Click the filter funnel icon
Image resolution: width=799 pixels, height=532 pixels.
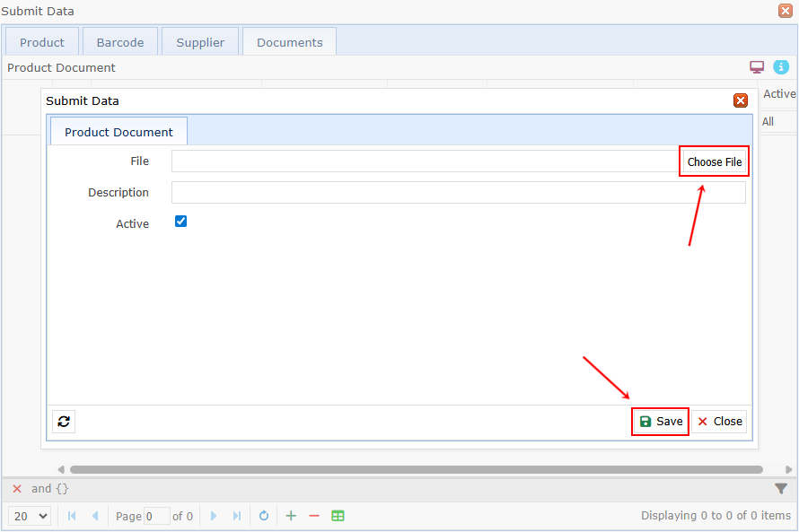pos(781,489)
